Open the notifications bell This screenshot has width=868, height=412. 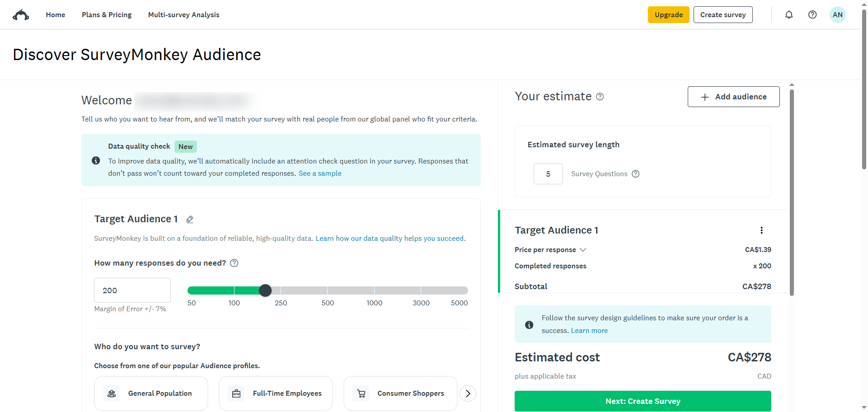pos(789,15)
